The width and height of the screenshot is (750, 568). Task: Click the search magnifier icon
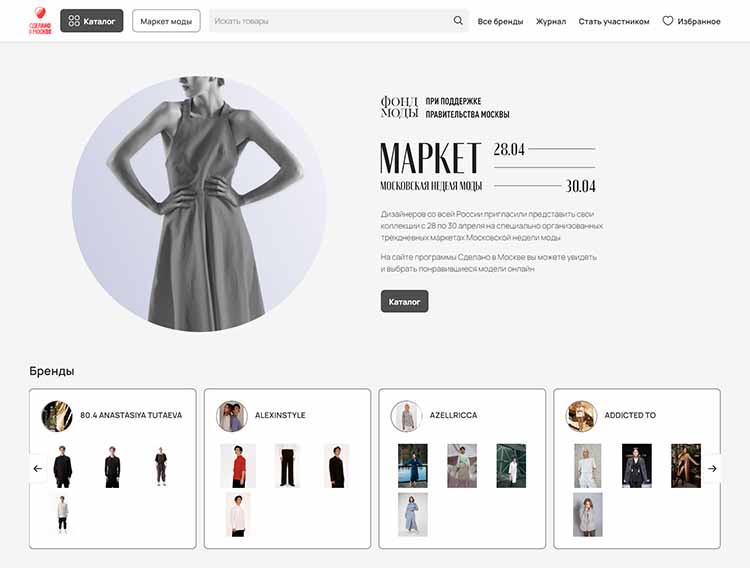pos(458,21)
